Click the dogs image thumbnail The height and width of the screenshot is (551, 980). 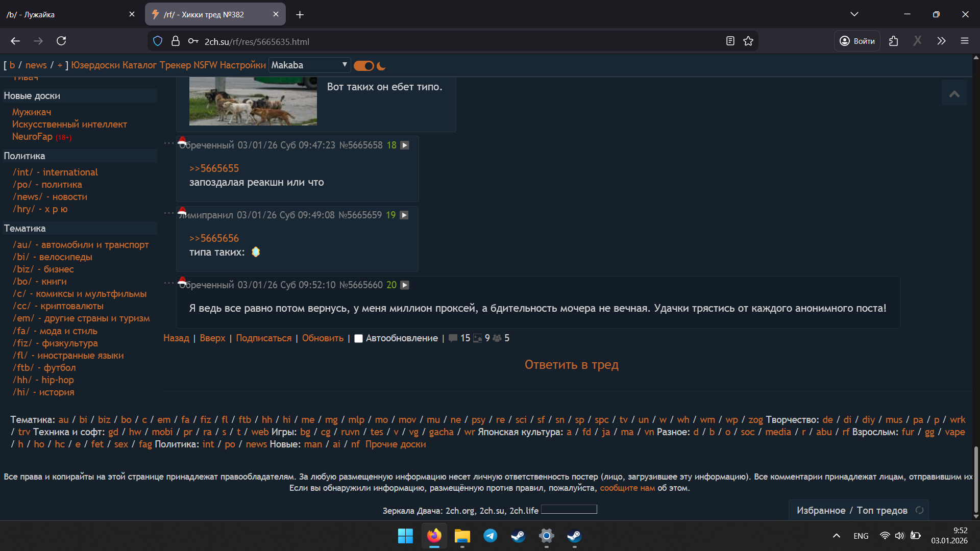[253, 101]
